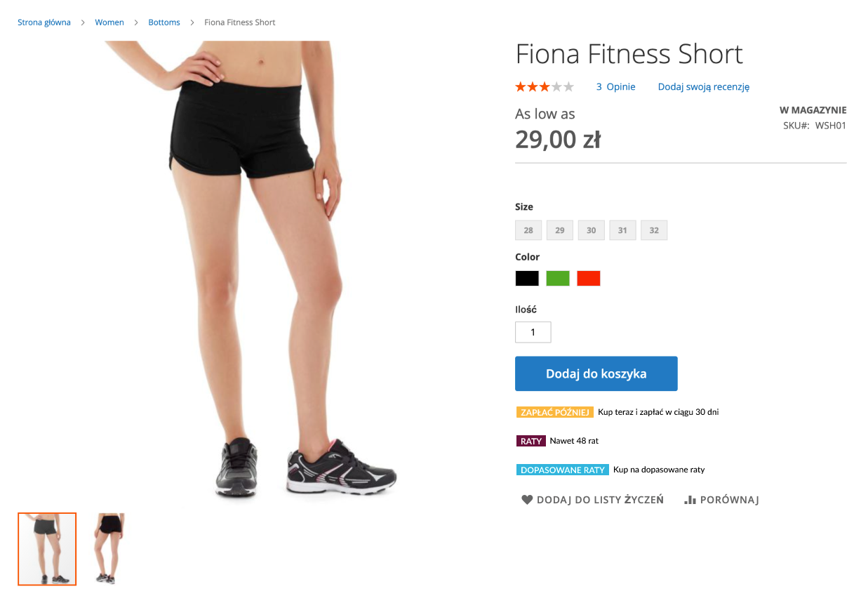Image resolution: width=868 pixels, height=596 pixels.
Task: Click the compare bar-chart icon
Action: tap(690, 500)
